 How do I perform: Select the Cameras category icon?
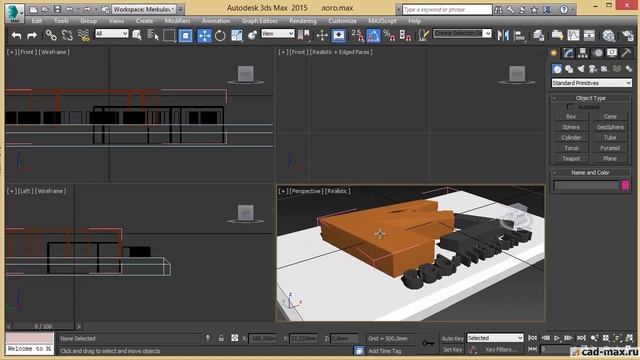coord(593,69)
